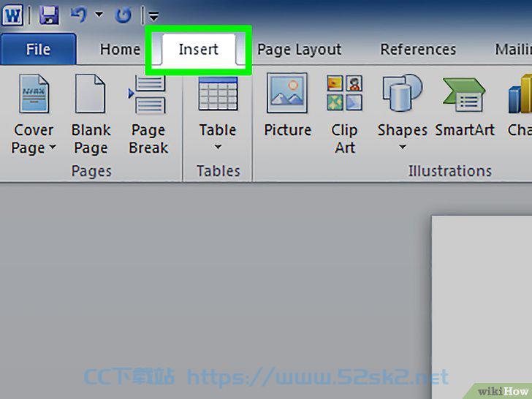Click the Shapes icon

pos(403,93)
